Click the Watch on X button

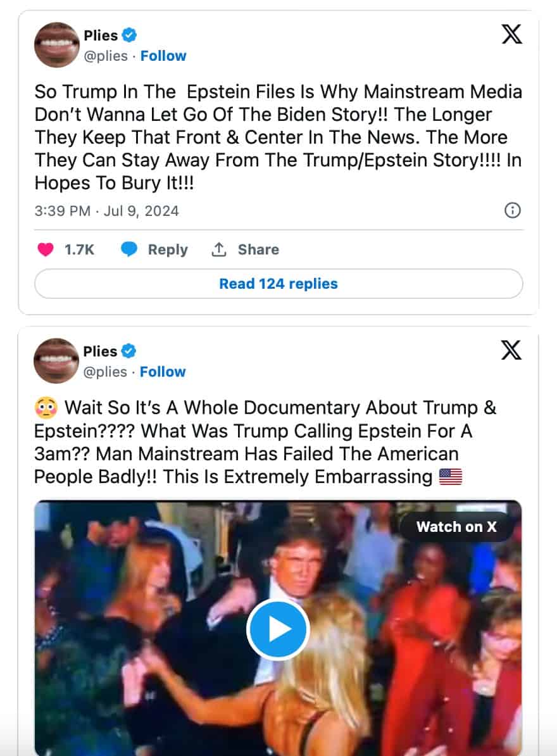tap(458, 526)
